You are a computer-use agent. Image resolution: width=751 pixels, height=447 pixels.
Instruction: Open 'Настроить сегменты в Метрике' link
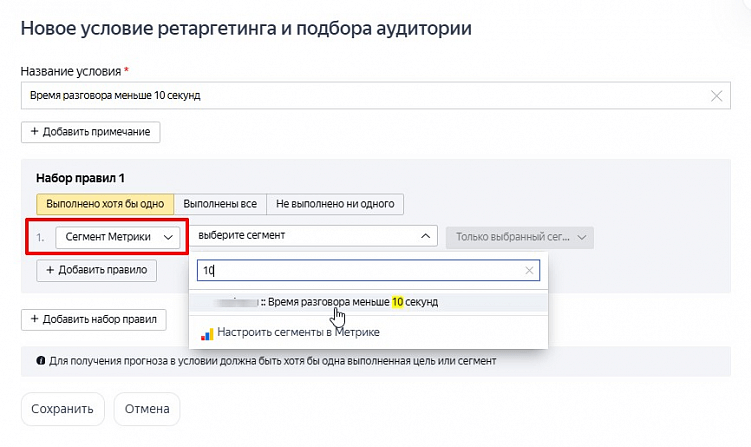[x=298, y=332]
